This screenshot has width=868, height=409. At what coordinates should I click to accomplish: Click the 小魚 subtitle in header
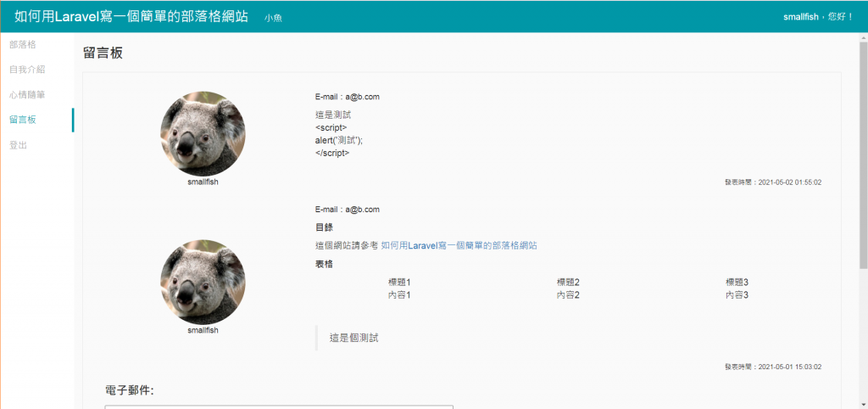click(274, 18)
